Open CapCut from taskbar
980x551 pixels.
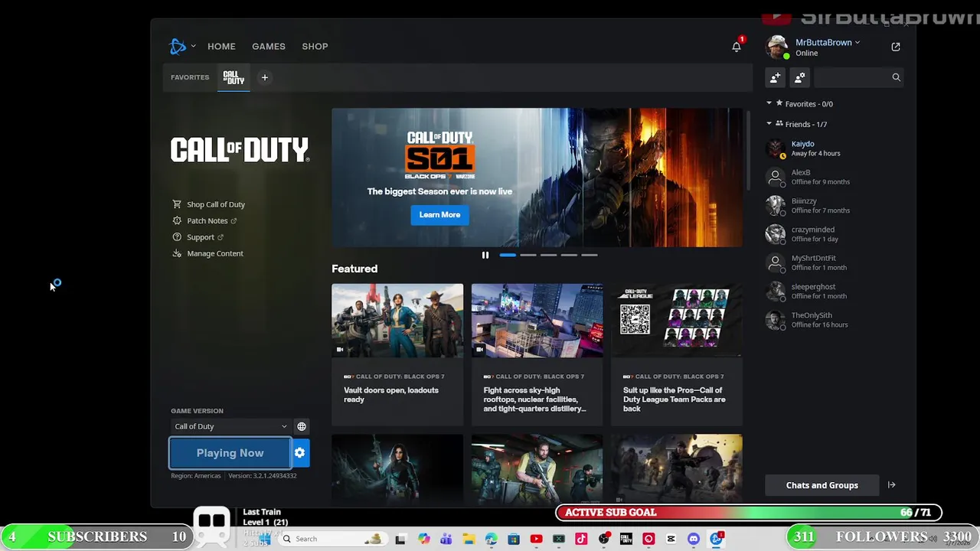click(671, 539)
